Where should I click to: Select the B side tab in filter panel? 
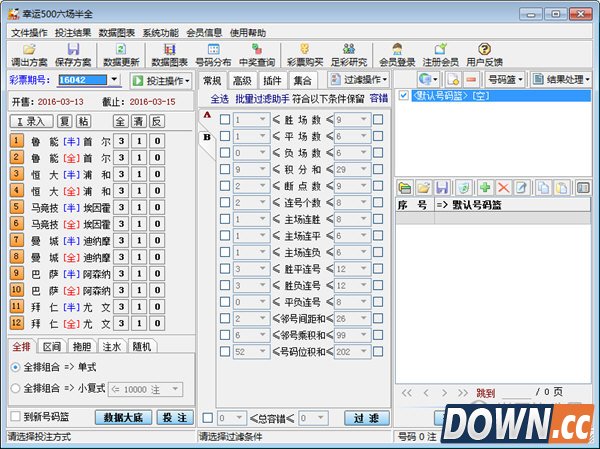[x=207, y=137]
